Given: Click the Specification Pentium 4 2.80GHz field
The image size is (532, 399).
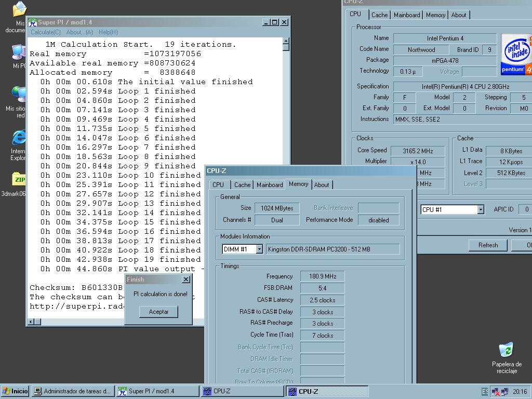Looking at the screenshot, I should [x=462, y=87].
